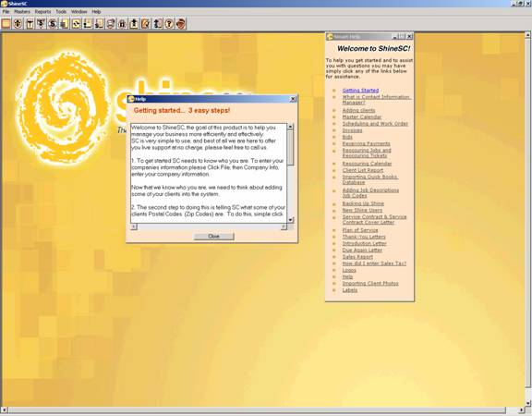This screenshot has width=532, height=416.
Task: Click inside the Getting started help text area
Action: pos(209,173)
